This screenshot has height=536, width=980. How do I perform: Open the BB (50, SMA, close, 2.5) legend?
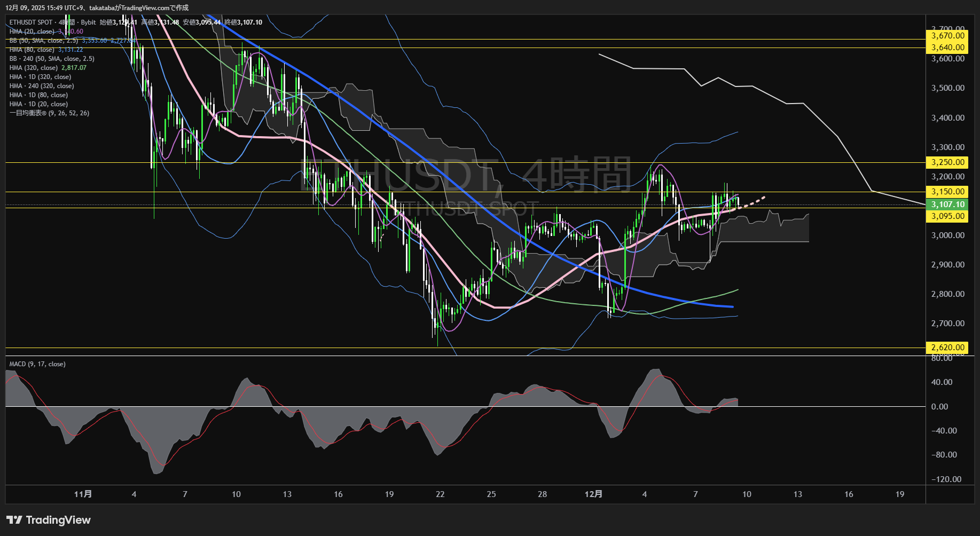[44, 41]
